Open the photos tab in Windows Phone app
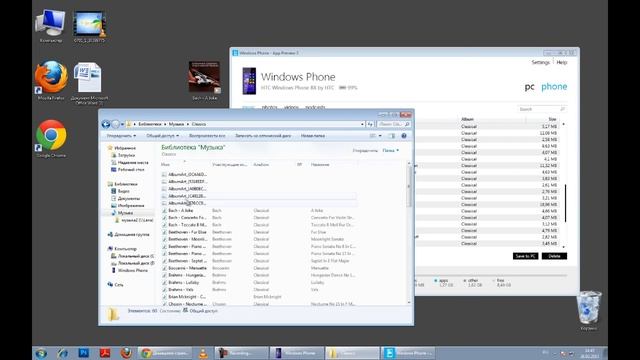 coord(269,107)
